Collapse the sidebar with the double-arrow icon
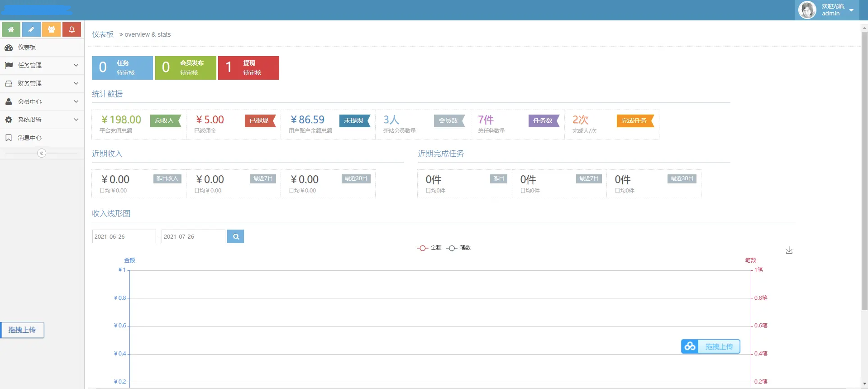The image size is (868, 389). click(42, 153)
